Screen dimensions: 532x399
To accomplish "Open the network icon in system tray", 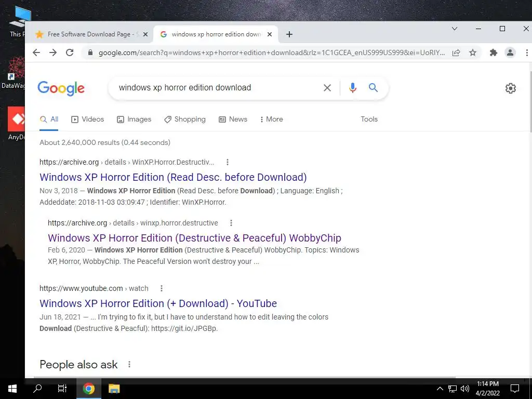I will point(453,389).
